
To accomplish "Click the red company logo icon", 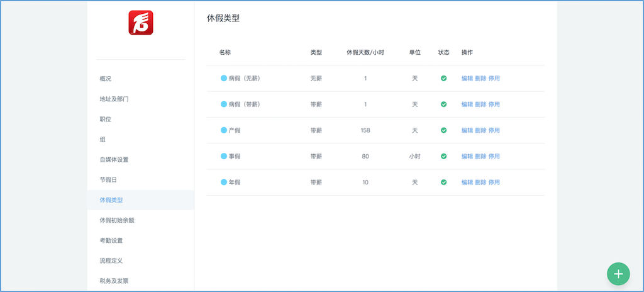I will tap(141, 23).
